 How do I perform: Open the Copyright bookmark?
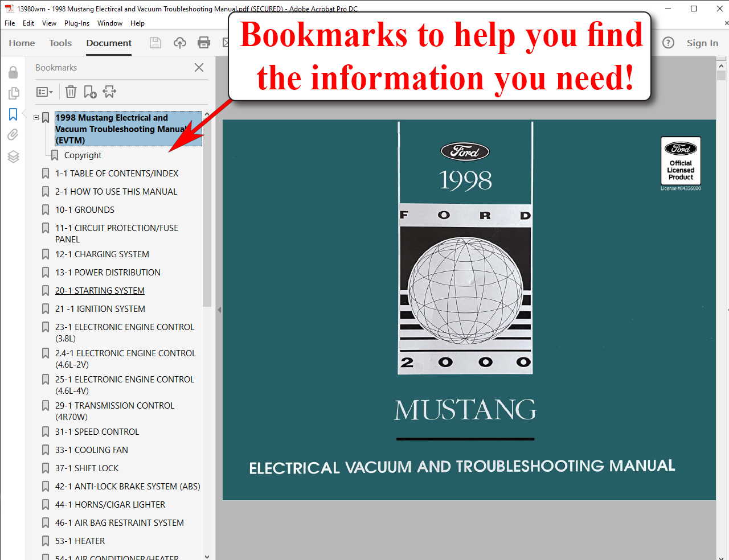[83, 155]
